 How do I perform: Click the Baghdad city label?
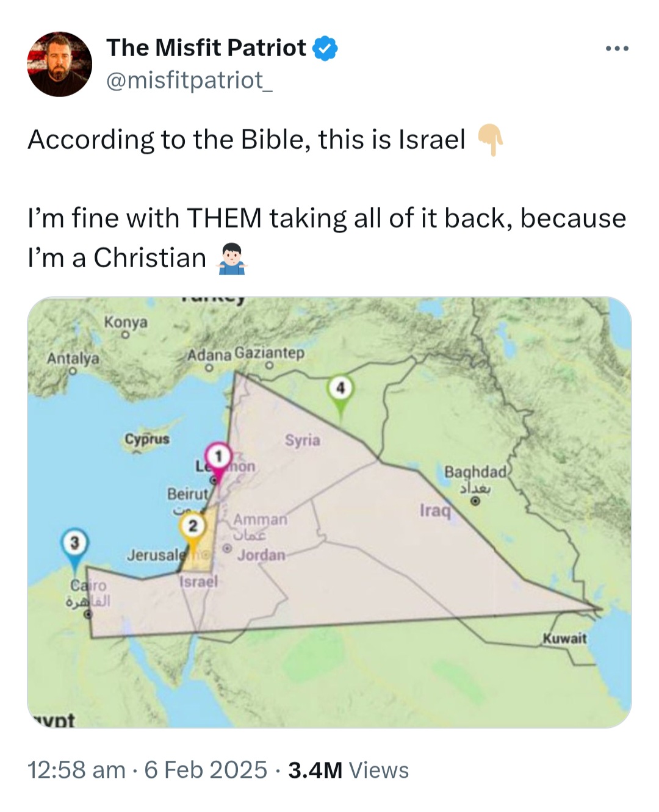(475, 472)
